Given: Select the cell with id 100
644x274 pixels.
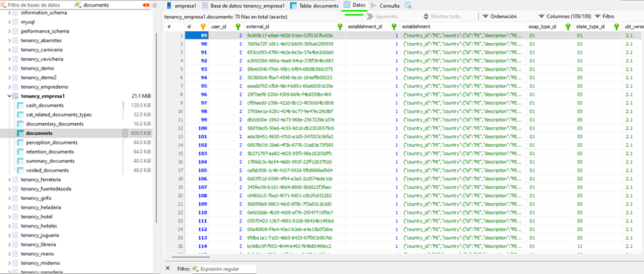Looking at the screenshot, I should [x=197, y=129].
